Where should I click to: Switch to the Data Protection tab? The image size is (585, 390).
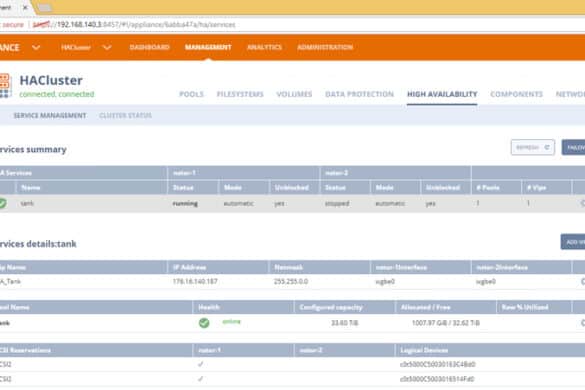point(359,94)
